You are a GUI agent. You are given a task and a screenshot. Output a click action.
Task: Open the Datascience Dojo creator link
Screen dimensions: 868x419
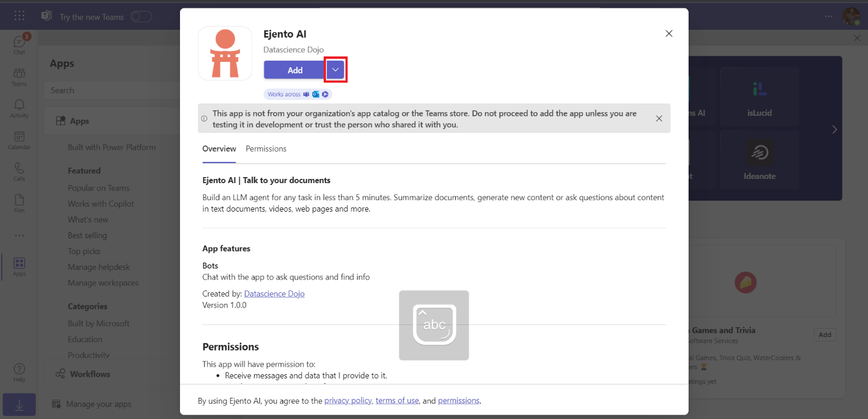(274, 293)
